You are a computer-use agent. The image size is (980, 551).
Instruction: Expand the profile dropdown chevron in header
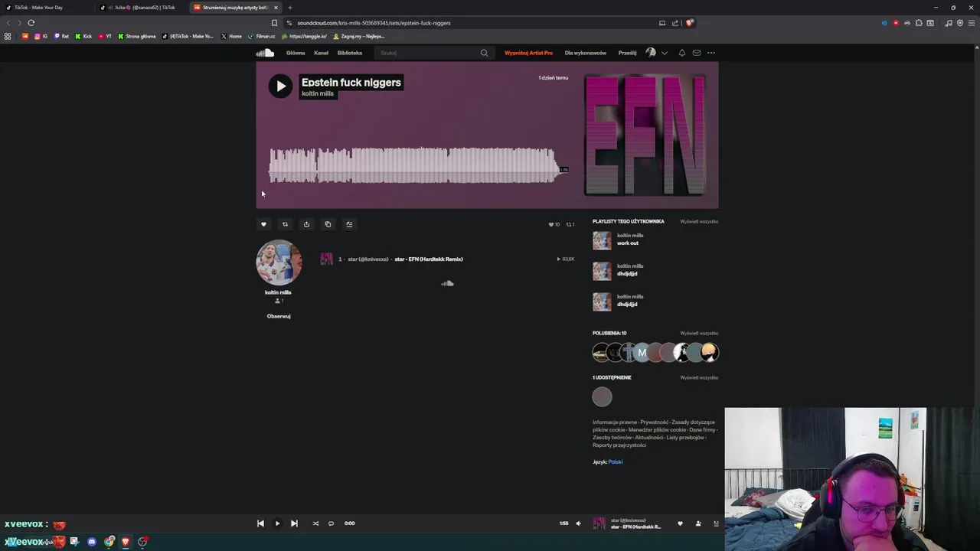click(664, 53)
